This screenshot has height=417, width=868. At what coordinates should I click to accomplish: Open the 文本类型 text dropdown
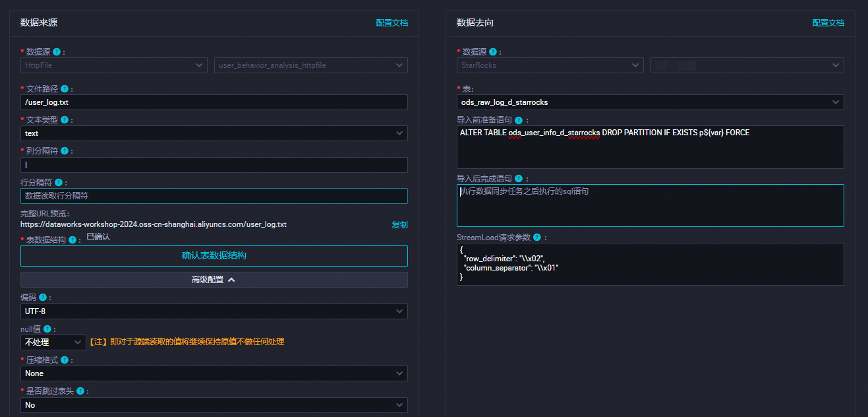point(214,133)
